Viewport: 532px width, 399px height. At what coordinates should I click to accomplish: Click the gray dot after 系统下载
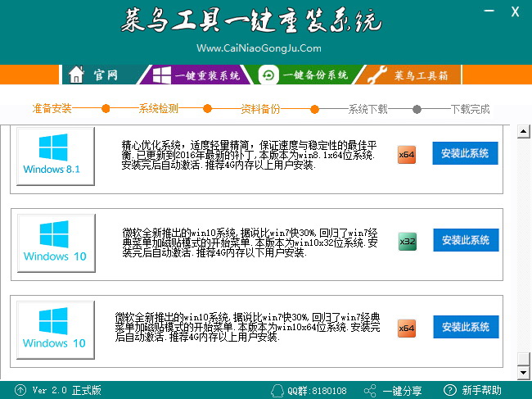(417, 109)
